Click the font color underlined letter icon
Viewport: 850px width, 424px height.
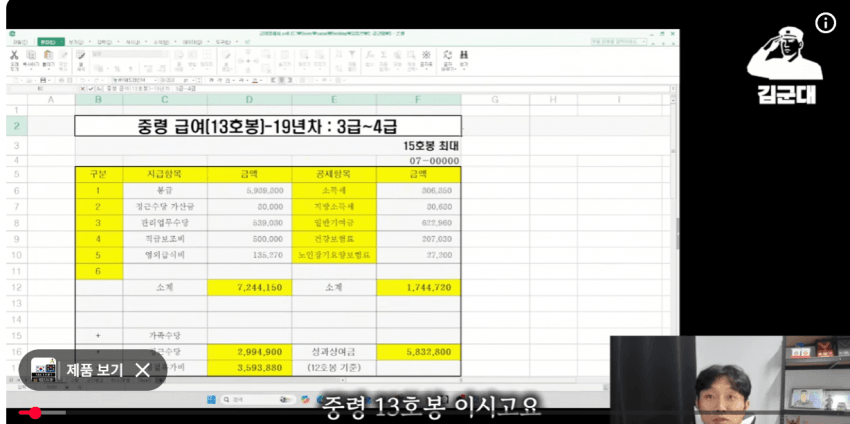254,80
